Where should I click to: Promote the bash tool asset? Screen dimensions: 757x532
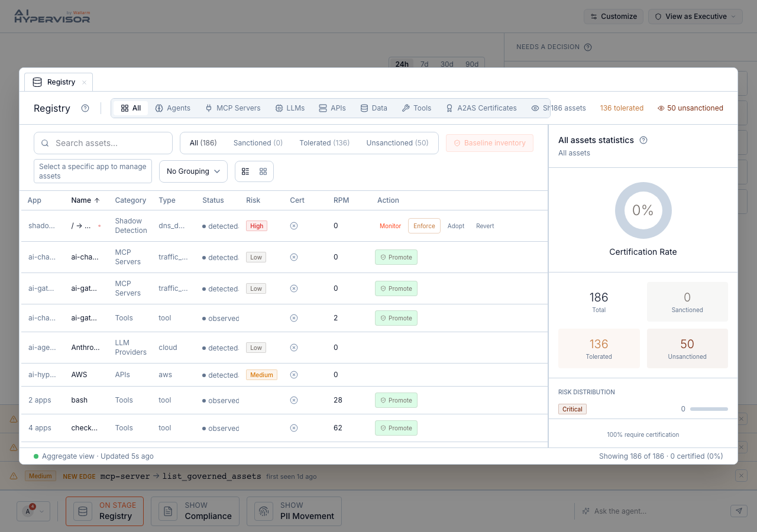pos(396,400)
